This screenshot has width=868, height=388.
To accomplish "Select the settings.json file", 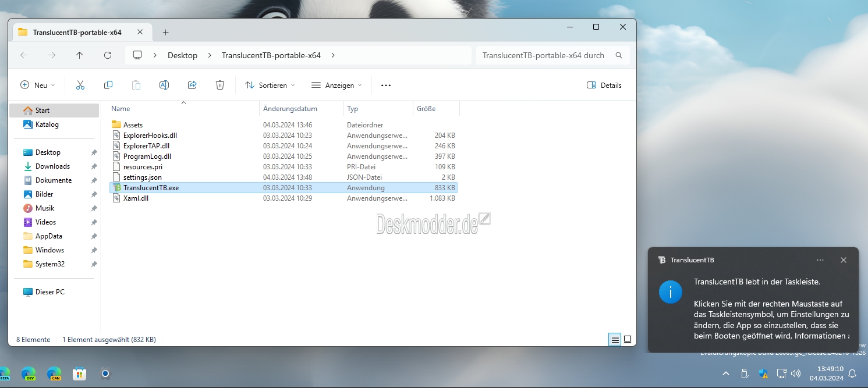I will [x=284, y=177].
